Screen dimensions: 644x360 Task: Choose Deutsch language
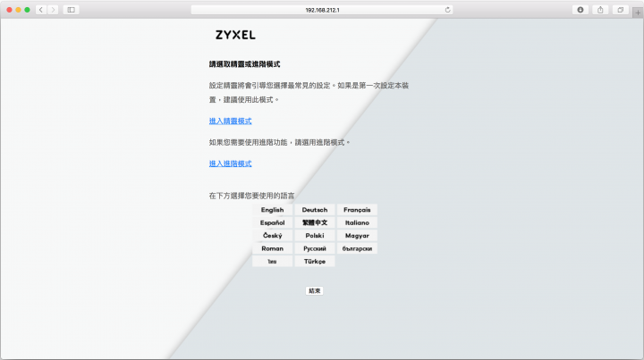tap(315, 210)
